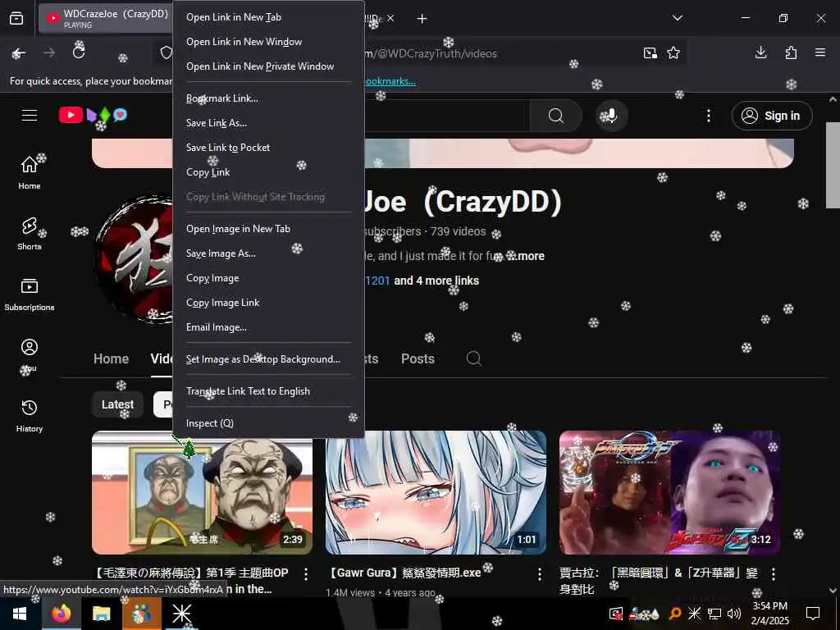Image resolution: width=840 pixels, height=630 pixels.
Task: Go back with browser back arrow
Action: [20, 53]
